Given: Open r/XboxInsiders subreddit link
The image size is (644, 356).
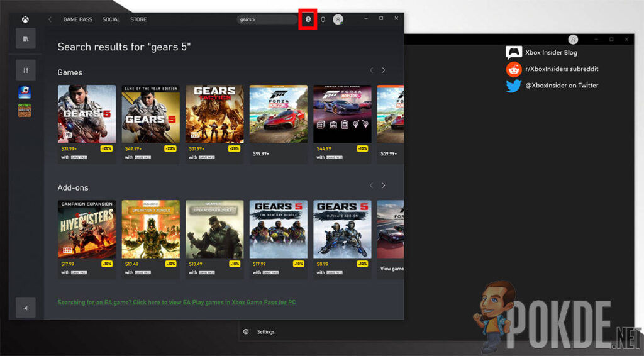Looking at the screenshot, I should (x=562, y=69).
